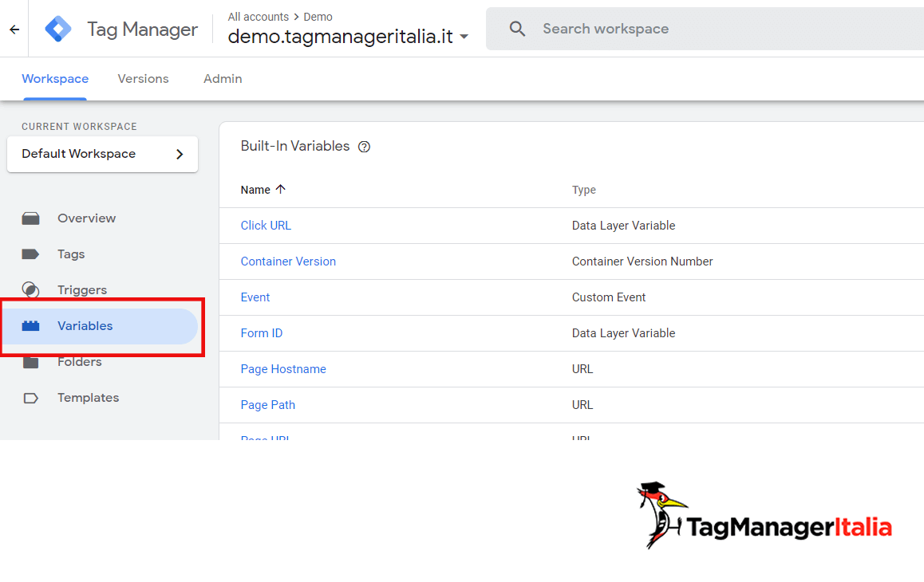This screenshot has width=924, height=582.
Task: Click the demo.tagmanageritalia.it container name
Action: [x=341, y=37]
